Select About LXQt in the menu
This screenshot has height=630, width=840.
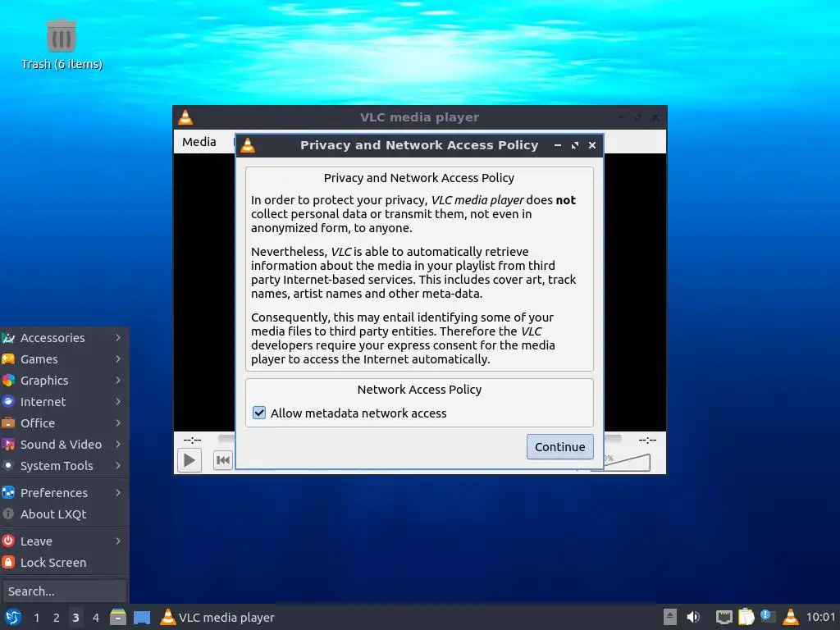pos(64,514)
